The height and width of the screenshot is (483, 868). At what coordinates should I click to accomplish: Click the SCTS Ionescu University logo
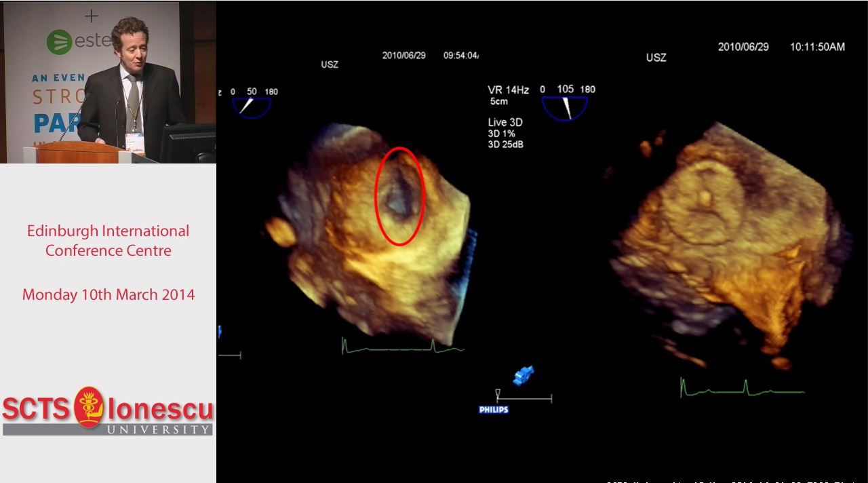(x=108, y=411)
